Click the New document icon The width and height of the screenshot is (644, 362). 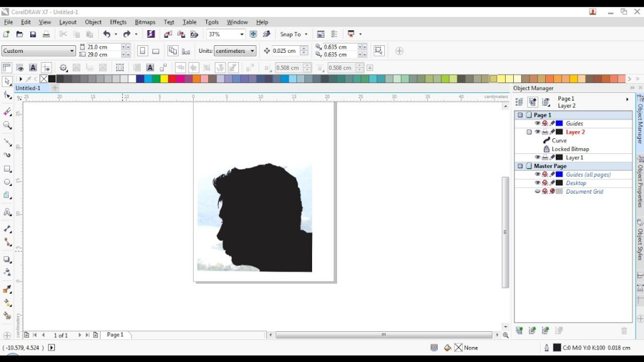(x=6, y=34)
